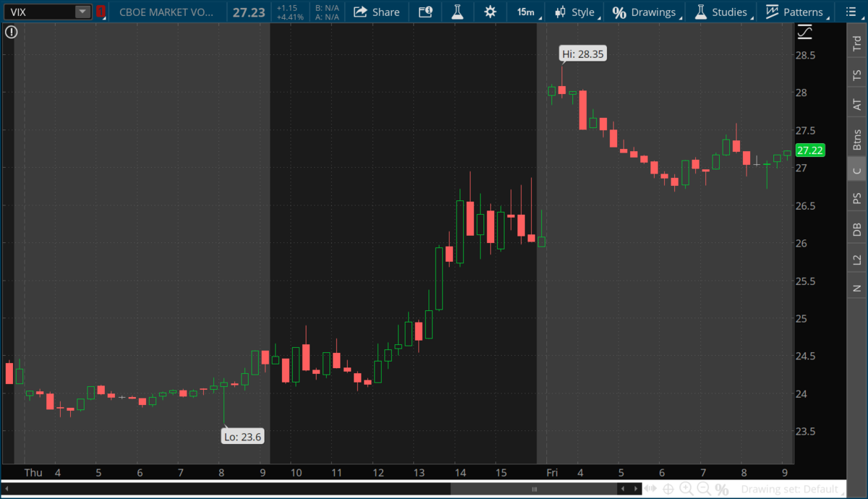The image size is (868, 499).
Task: Select the crosshair pan tool icon
Action: coord(668,490)
